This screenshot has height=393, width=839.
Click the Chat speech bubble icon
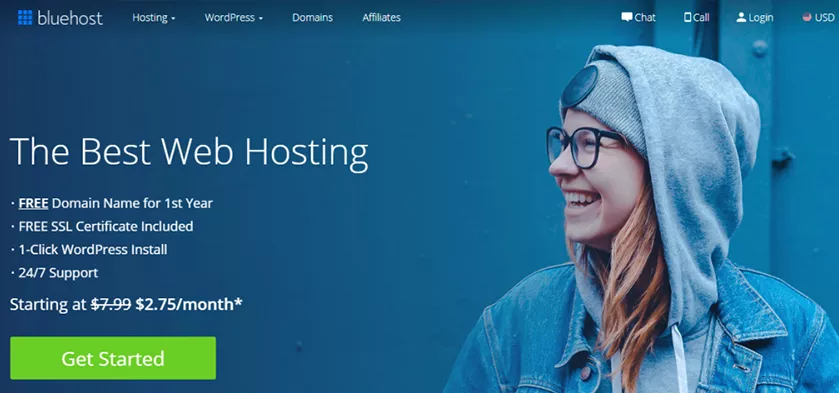(627, 17)
